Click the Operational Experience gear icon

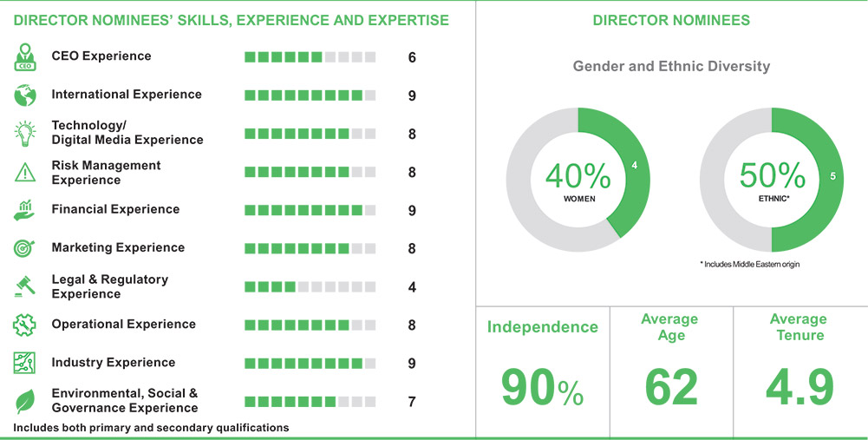(x=24, y=325)
